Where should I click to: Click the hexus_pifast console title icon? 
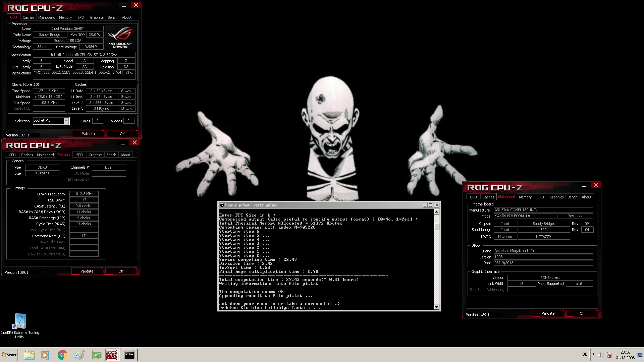point(222,205)
